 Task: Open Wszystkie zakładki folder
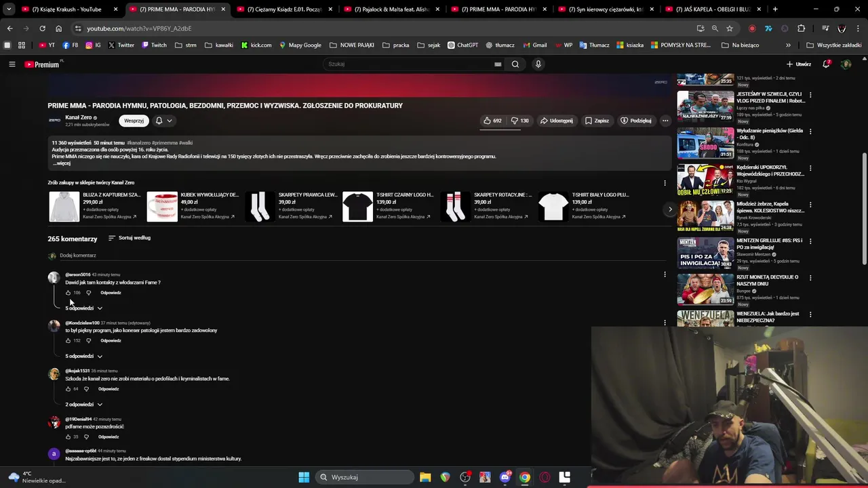click(x=834, y=45)
